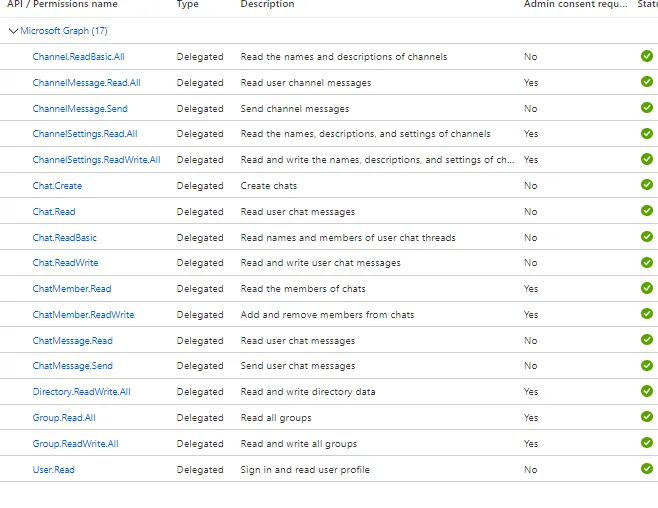This screenshot has width=658, height=508.
Task: Select the ChatMessage.Send permission link
Action: tap(72, 366)
